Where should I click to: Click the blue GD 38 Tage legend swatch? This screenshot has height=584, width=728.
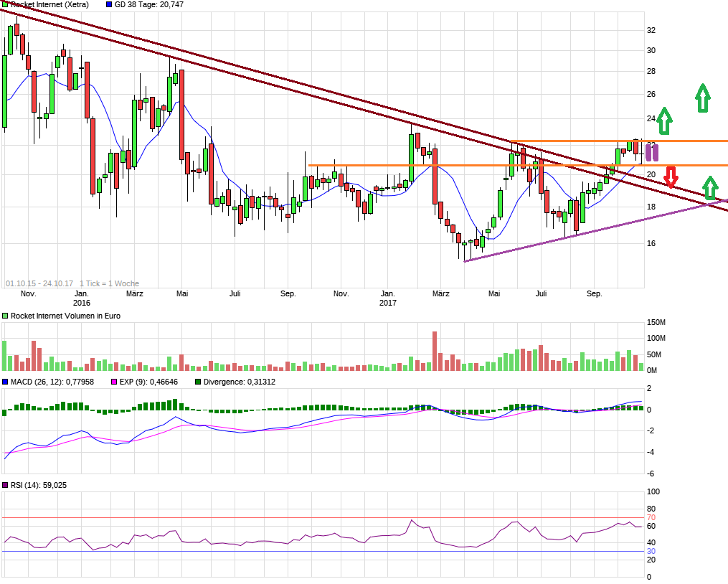tap(109, 4)
